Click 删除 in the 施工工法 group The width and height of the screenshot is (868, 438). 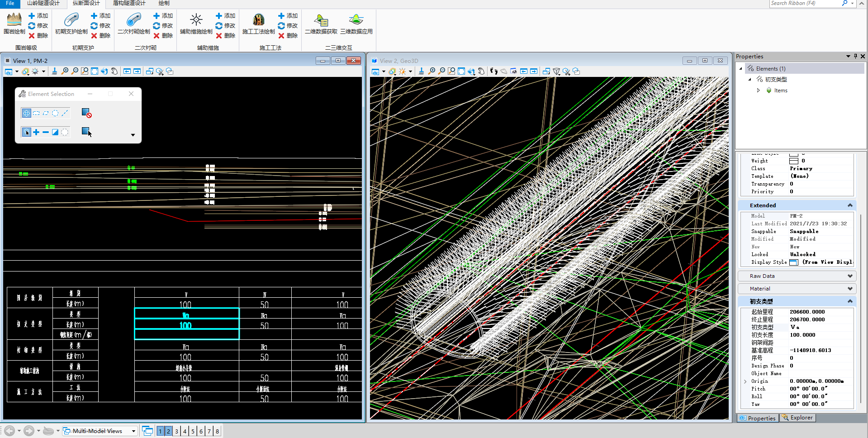(x=288, y=36)
